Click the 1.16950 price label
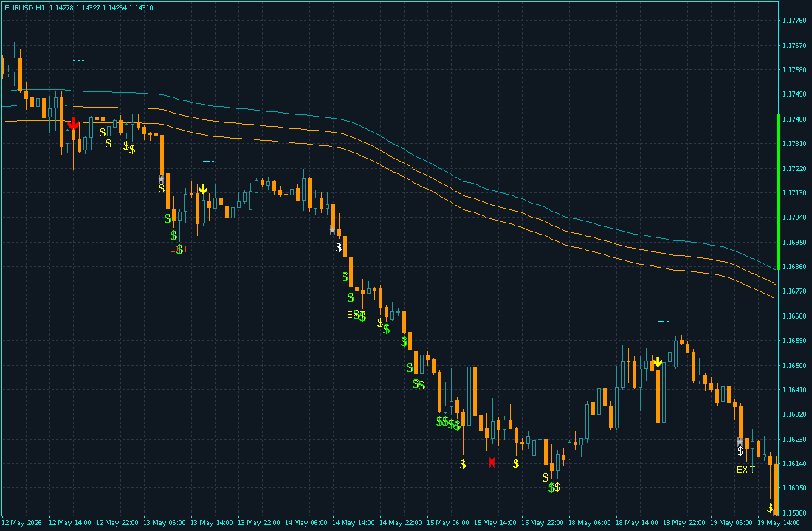The height and width of the screenshot is (531, 812). (794, 242)
